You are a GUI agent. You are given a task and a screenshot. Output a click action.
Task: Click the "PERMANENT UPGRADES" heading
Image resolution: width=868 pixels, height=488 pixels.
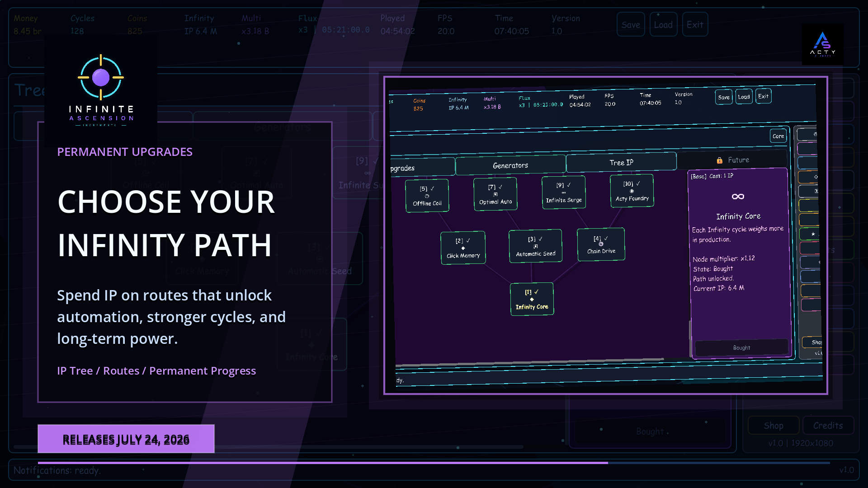(125, 152)
